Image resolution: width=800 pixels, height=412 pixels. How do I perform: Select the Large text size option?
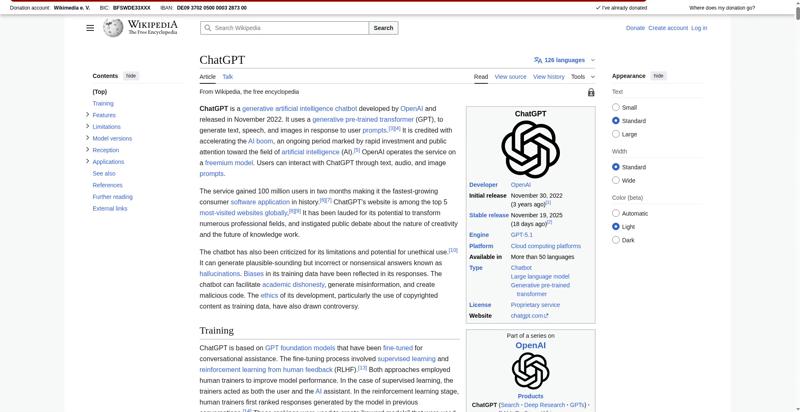pyautogui.click(x=616, y=134)
